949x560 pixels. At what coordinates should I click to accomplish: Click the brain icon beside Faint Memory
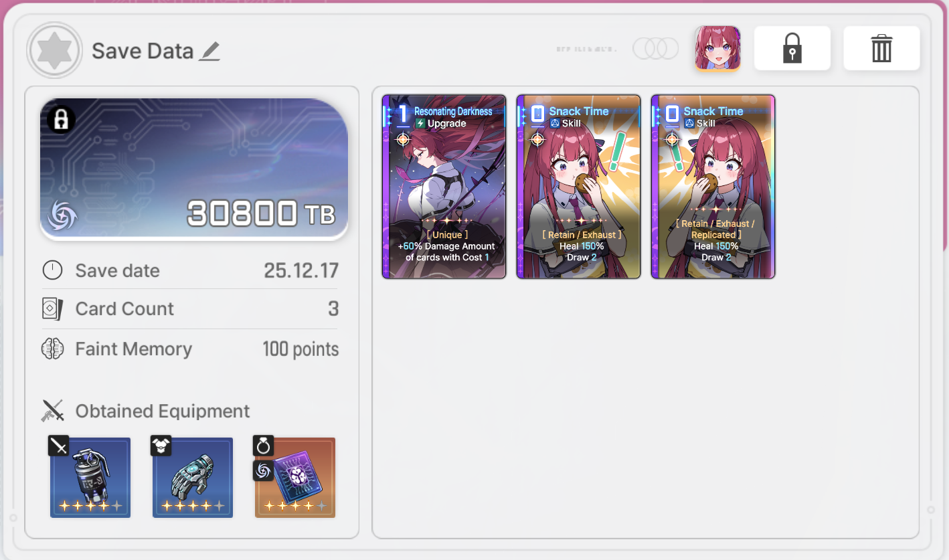click(52, 349)
